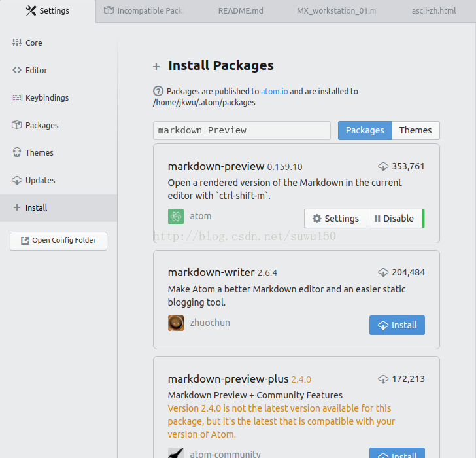This screenshot has height=458, width=476.
Task: Switch to the ascii-zh.html tab
Action: (433, 11)
